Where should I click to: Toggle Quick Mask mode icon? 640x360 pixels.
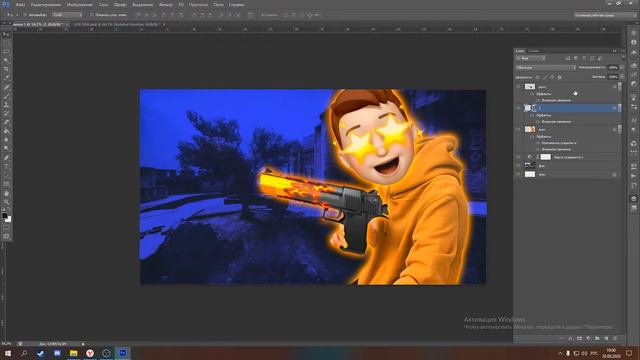point(6,228)
